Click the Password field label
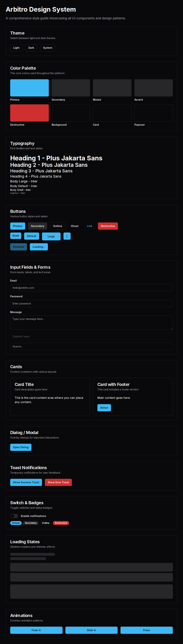Viewport: 183px width, 644px height. (16, 297)
